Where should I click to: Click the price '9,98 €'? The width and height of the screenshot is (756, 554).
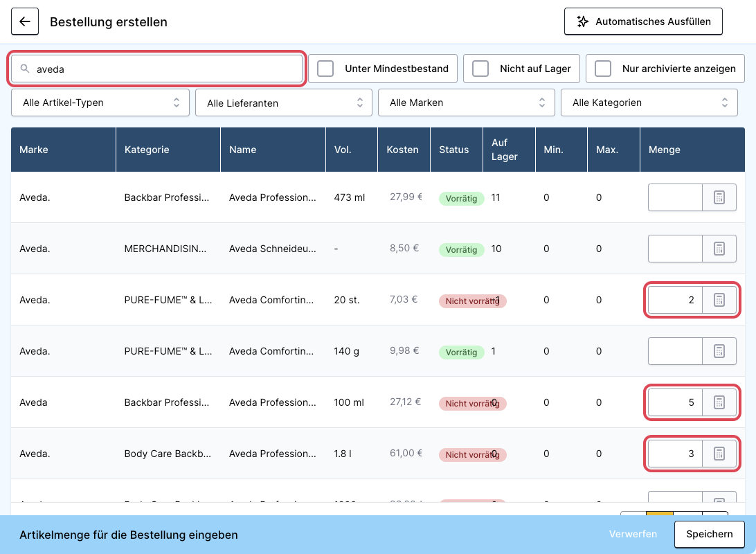tap(404, 350)
